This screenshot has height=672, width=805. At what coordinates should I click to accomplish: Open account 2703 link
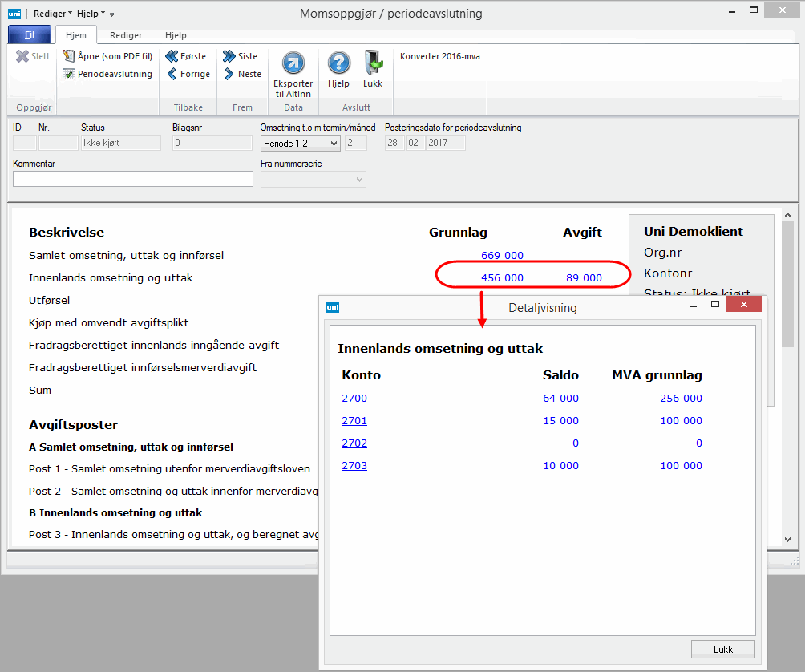(x=354, y=466)
